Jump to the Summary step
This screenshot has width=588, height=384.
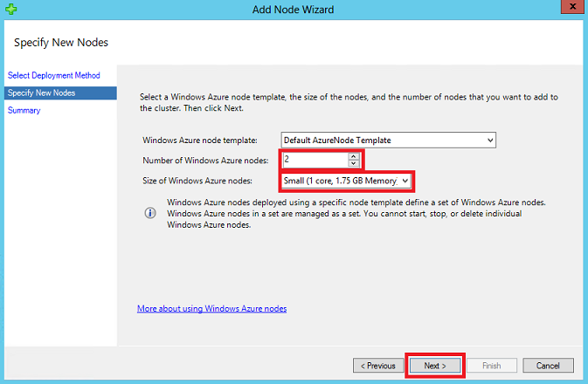(x=24, y=111)
